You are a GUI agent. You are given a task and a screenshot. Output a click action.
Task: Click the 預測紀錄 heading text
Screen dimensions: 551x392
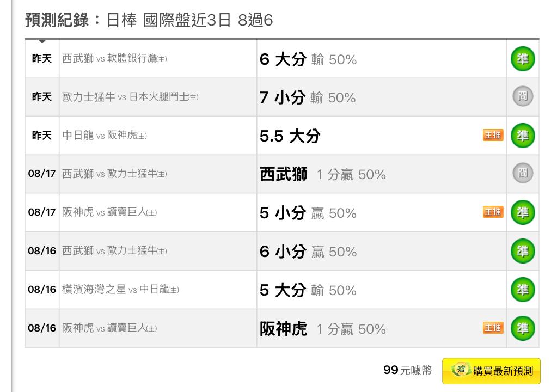click(x=57, y=20)
